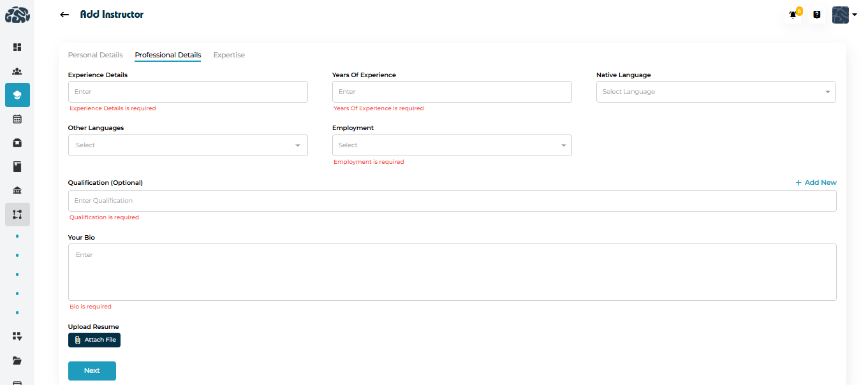The height and width of the screenshot is (385, 868).
Task: Open the calendar icon in sidebar
Action: tap(17, 119)
